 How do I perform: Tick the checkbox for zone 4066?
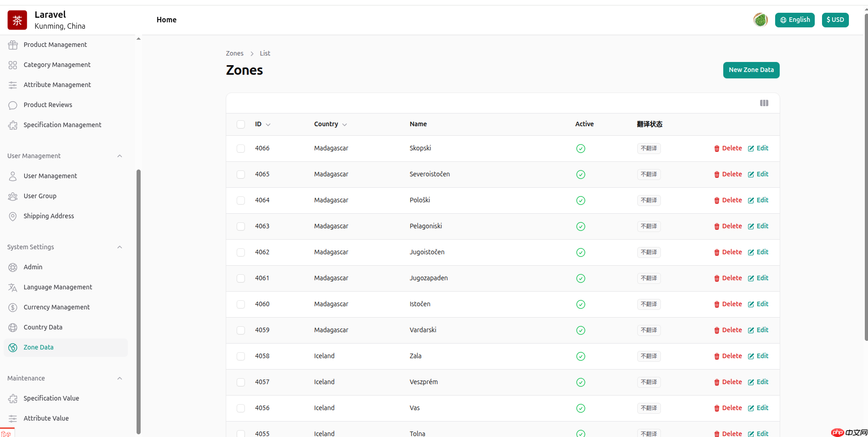[x=241, y=149]
